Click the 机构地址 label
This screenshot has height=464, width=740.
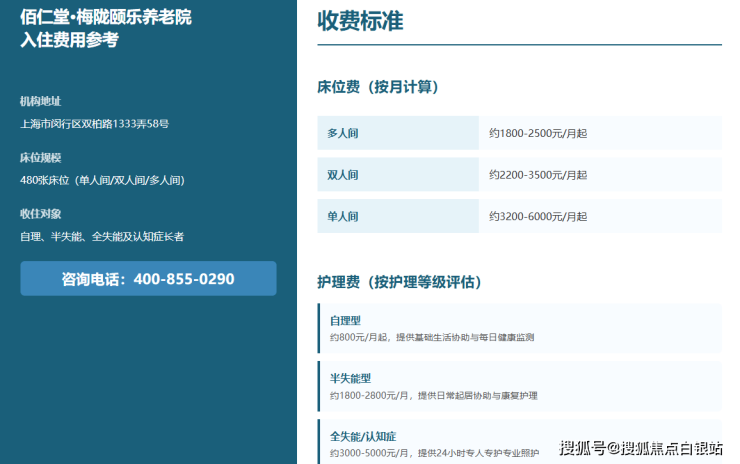[x=41, y=101]
